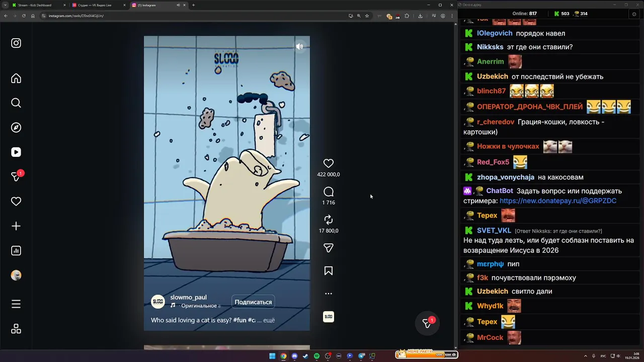This screenshot has width=644, height=362.
Task: Open the original audio link with note
Action: pos(196,306)
